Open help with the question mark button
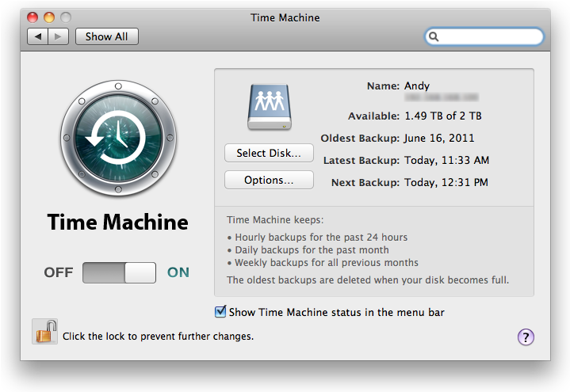The height and width of the screenshot is (392, 570). (526, 337)
